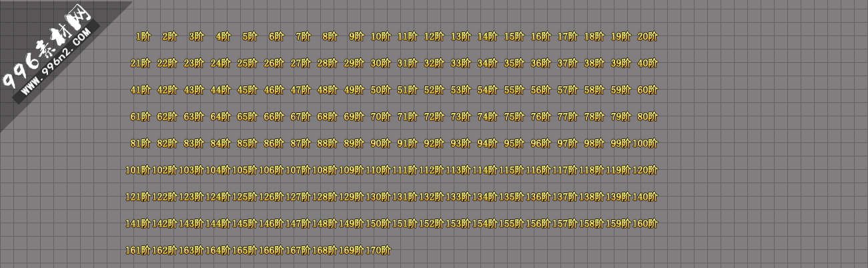Screen dimensions: 868x268
Task: Click on 10阶
Action: pyautogui.click(x=381, y=37)
